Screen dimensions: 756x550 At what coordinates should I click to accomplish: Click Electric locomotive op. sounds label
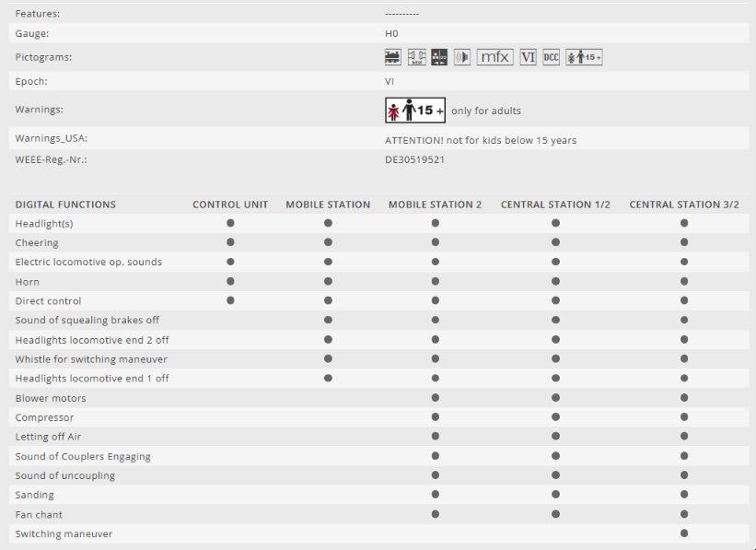point(88,262)
